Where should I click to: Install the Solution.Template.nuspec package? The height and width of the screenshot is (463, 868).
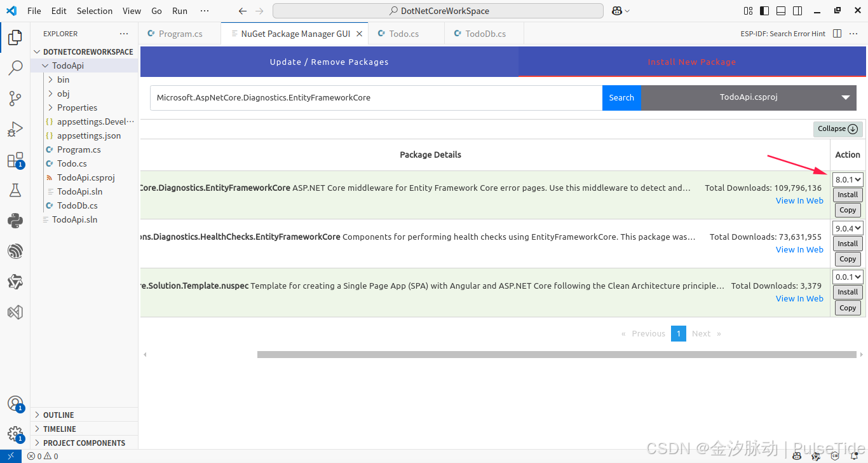pyautogui.click(x=848, y=292)
